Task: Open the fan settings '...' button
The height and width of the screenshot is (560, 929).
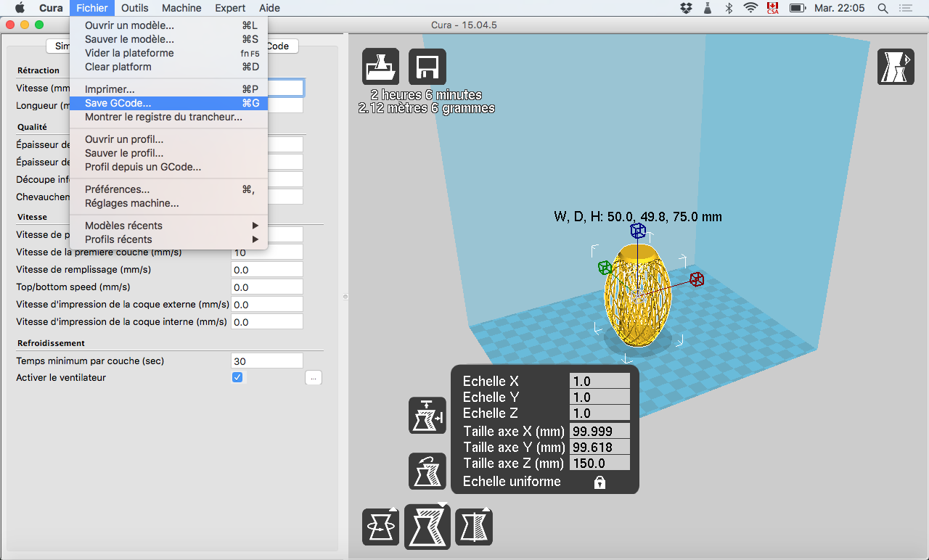Action: tap(313, 377)
